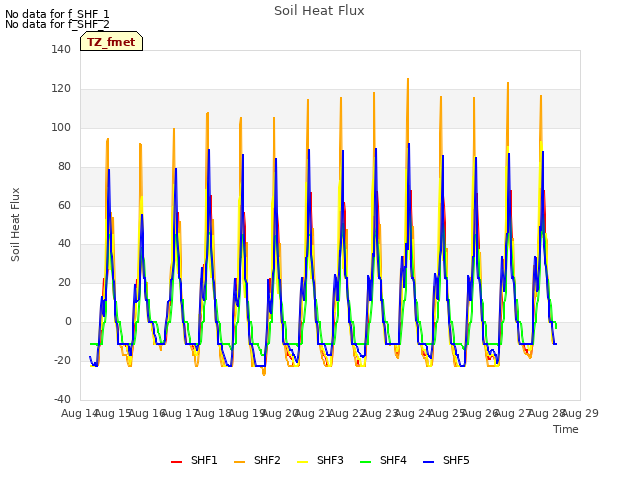Click the TZ_fmet annotation label
Viewport: 640px width, 480px height.
(111, 42)
